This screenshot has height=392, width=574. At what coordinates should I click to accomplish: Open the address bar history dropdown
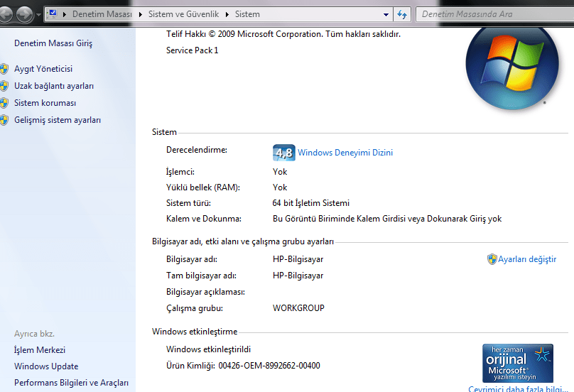pyautogui.click(x=386, y=15)
